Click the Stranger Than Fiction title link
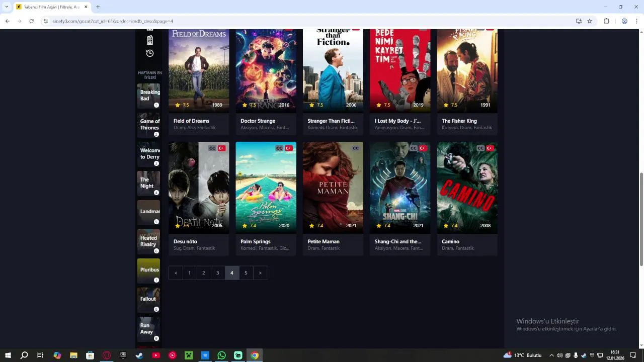 tap(331, 121)
